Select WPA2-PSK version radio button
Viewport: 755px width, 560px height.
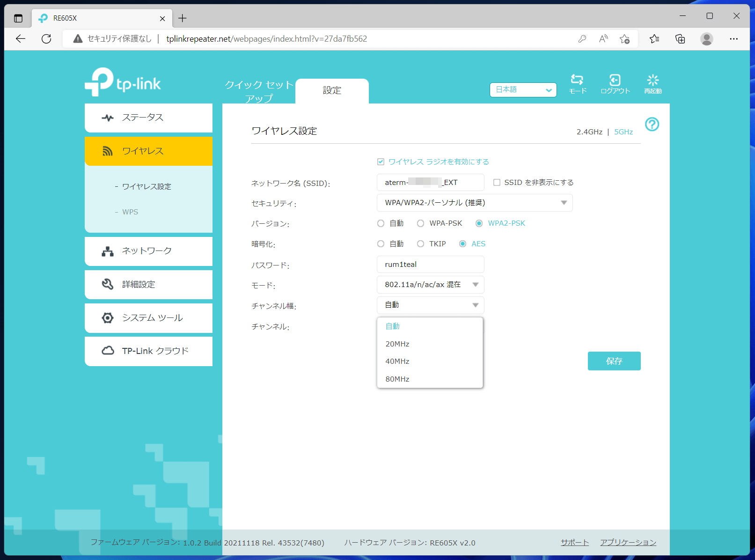coord(479,223)
